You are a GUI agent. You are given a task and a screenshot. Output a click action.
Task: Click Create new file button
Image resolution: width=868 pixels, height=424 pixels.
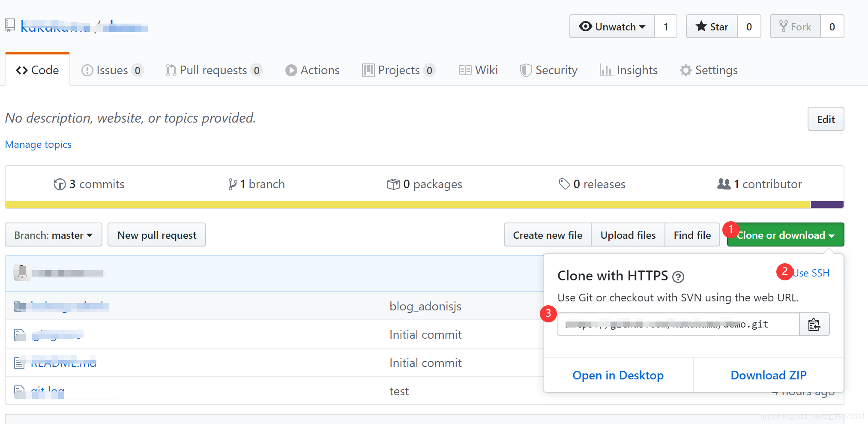pos(548,235)
